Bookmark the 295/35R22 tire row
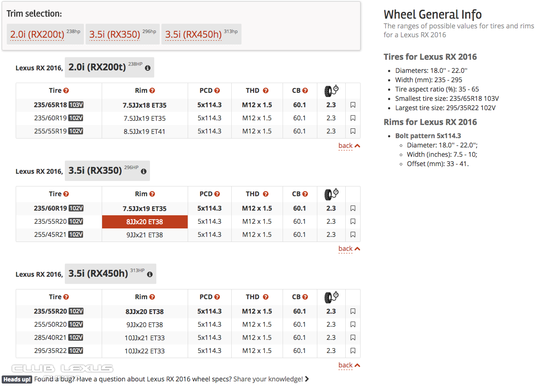Image resolution: width=544 pixels, height=392 pixels. [353, 351]
